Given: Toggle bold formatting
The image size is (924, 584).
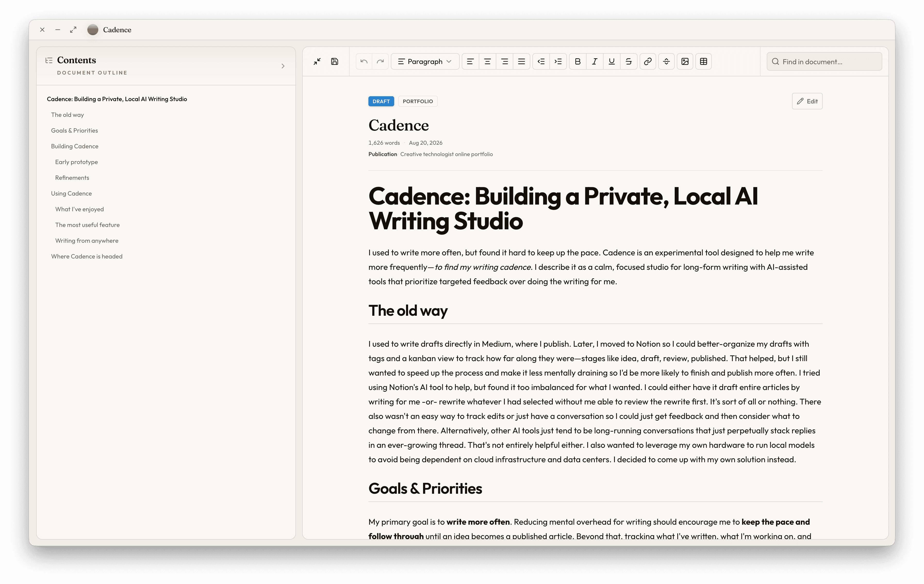Looking at the screenshot, I should [x=577, y=61].
